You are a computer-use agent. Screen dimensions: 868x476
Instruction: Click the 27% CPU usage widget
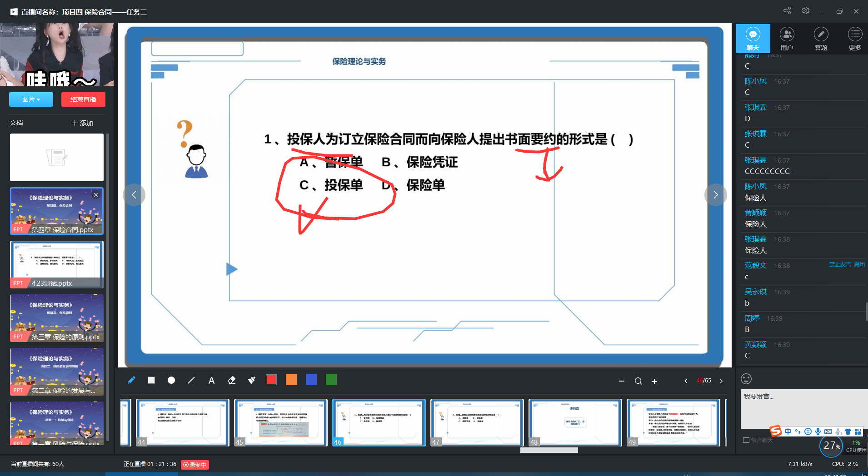tap(832, 446)
